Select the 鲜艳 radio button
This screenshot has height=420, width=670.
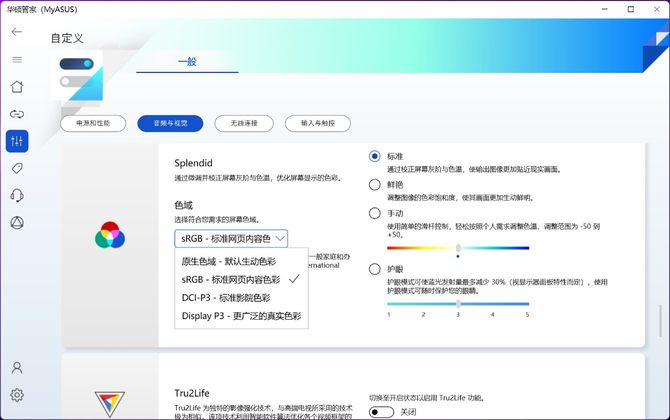pos(375,185)
